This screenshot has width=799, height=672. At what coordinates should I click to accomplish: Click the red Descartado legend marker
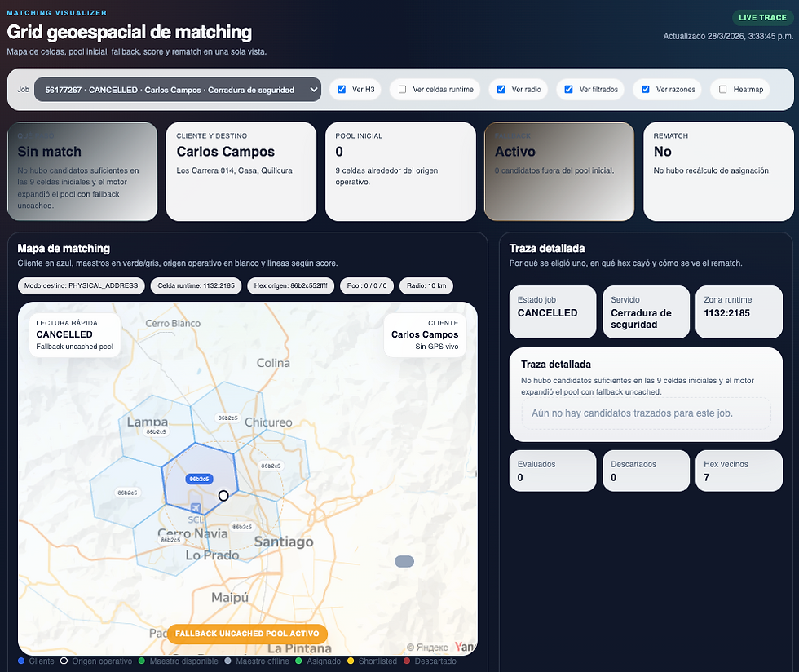point(407,662)
